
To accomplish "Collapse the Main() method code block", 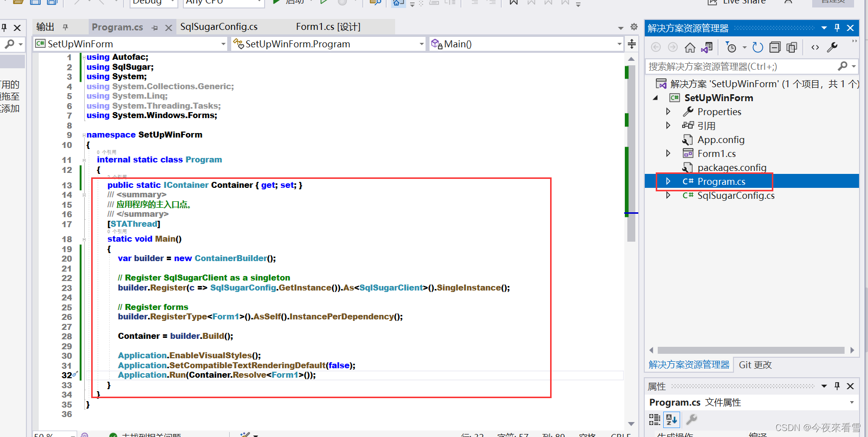I will click(84, 239).
